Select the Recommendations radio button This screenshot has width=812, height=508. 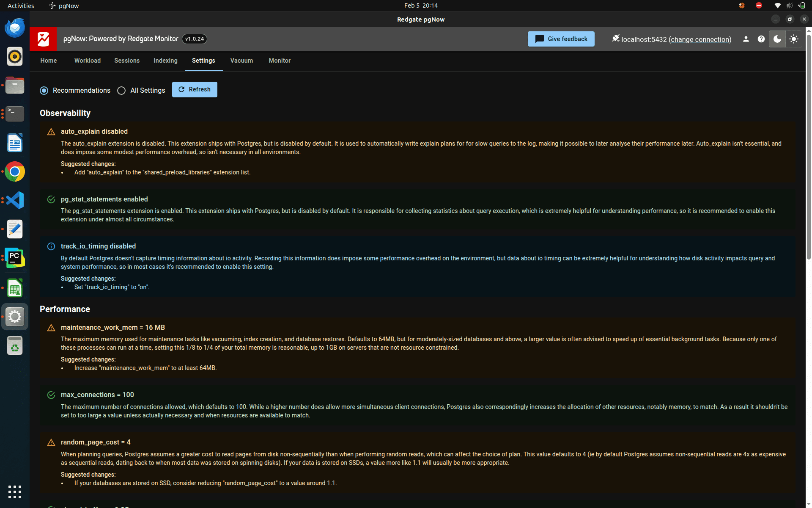click(x=44, y=91)
